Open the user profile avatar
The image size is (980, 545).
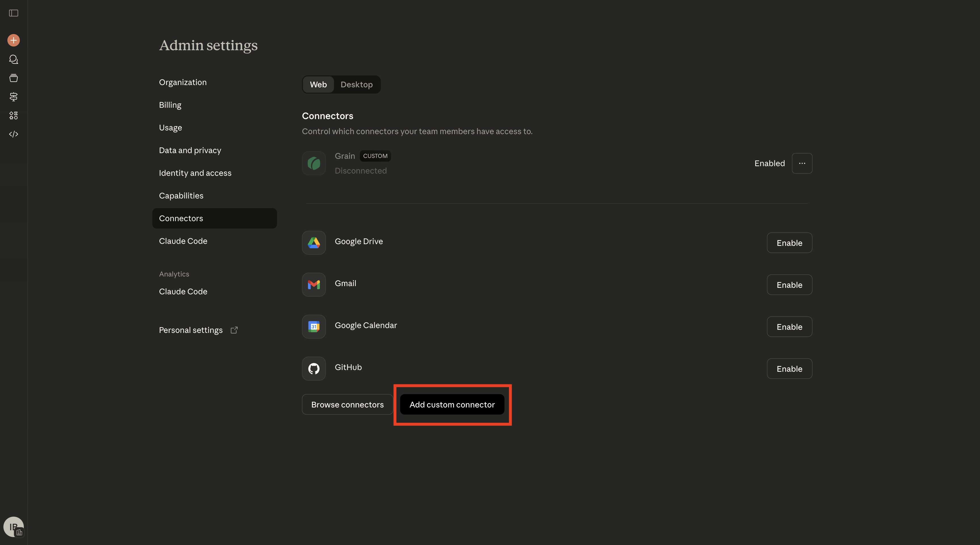(x=13, y=527)
